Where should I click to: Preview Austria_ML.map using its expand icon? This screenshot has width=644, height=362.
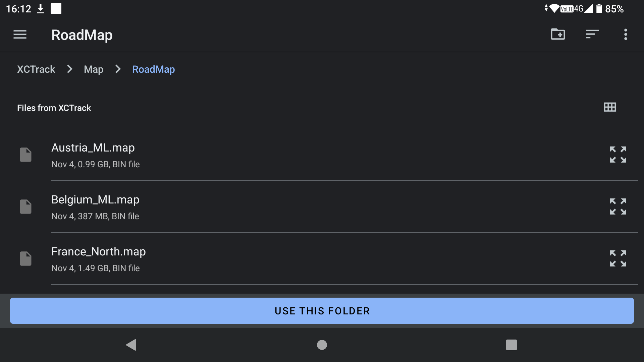(x=618, y=155)
